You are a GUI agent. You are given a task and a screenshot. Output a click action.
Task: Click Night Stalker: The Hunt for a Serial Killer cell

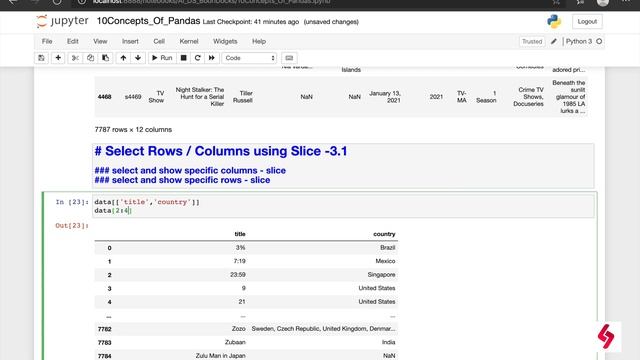[x=200, y=97]
